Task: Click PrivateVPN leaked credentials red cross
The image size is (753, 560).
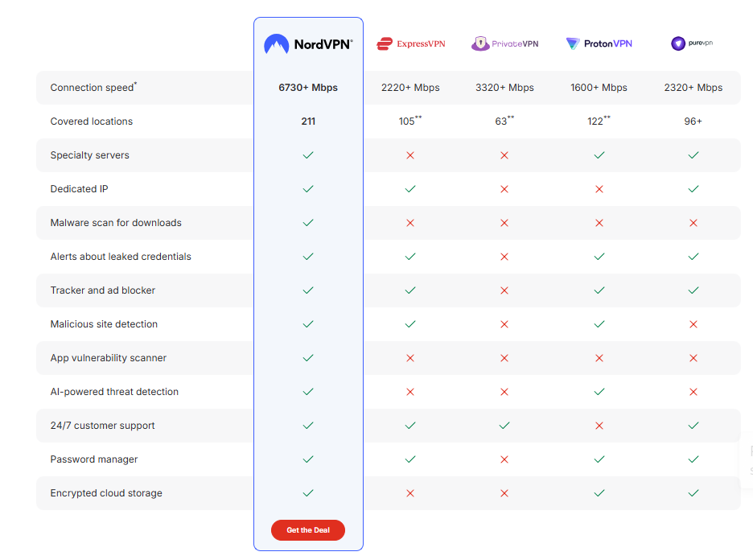Action: [x=504, y=257]
